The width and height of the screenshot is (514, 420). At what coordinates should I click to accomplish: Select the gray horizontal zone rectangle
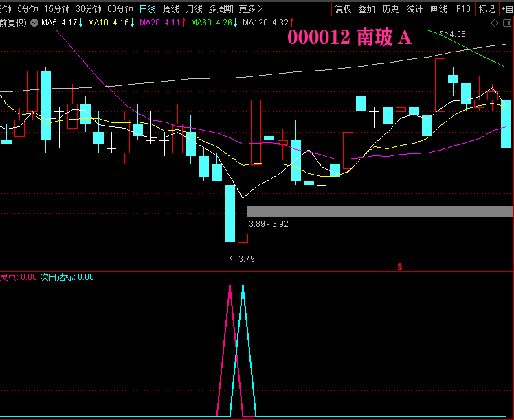pyautogui.click(x=380, y=211)
